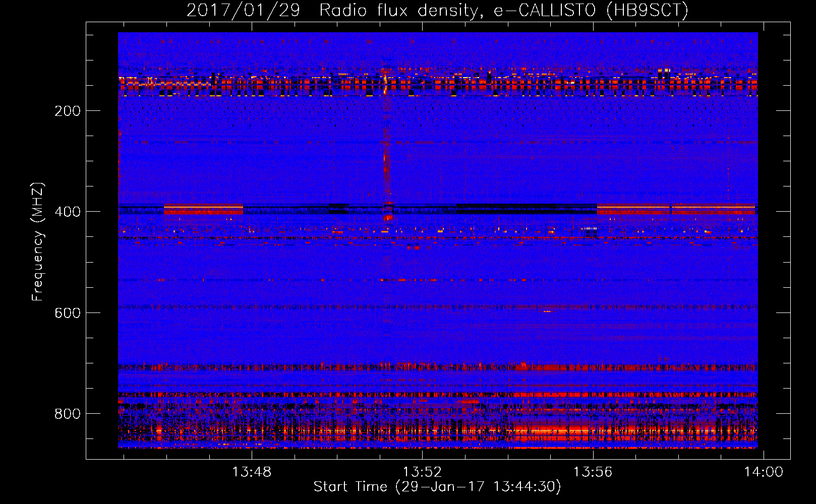Click the '14:00' time tick label
Image resolution: width=816 pixels, height=504 pixels.
coord(764,472)
